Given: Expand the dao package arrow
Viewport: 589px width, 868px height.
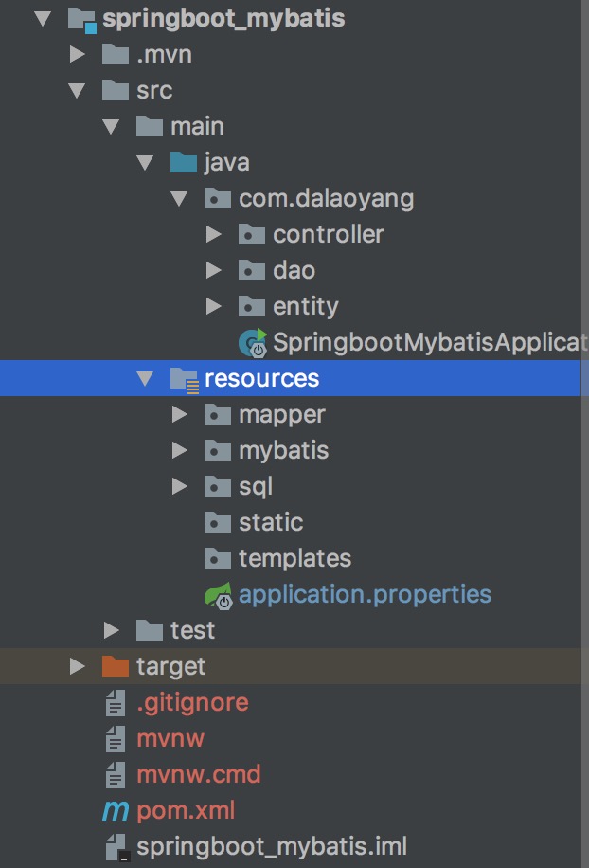Looking at the screenshot, I should coord(213,270).
